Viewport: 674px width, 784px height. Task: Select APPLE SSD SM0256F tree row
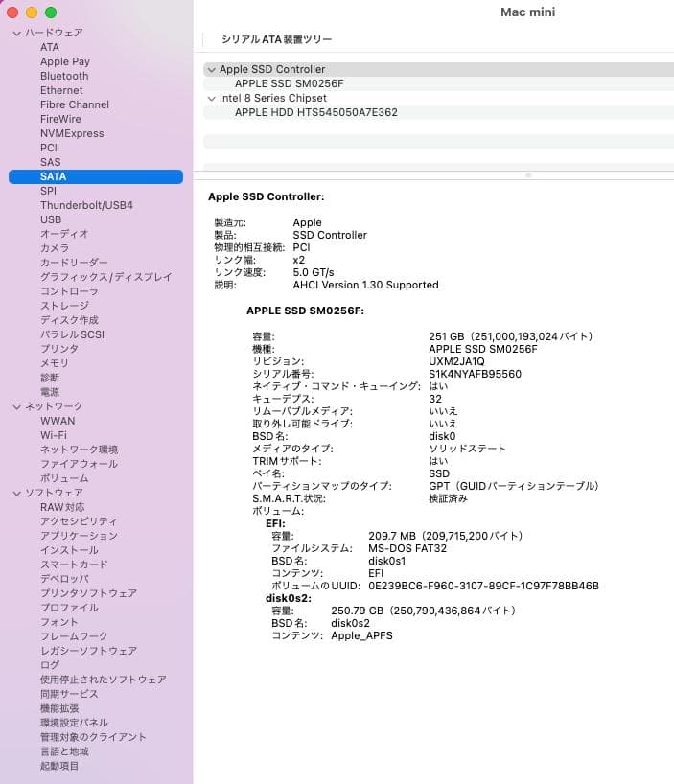pyautogui.click(x=438, y=84)
